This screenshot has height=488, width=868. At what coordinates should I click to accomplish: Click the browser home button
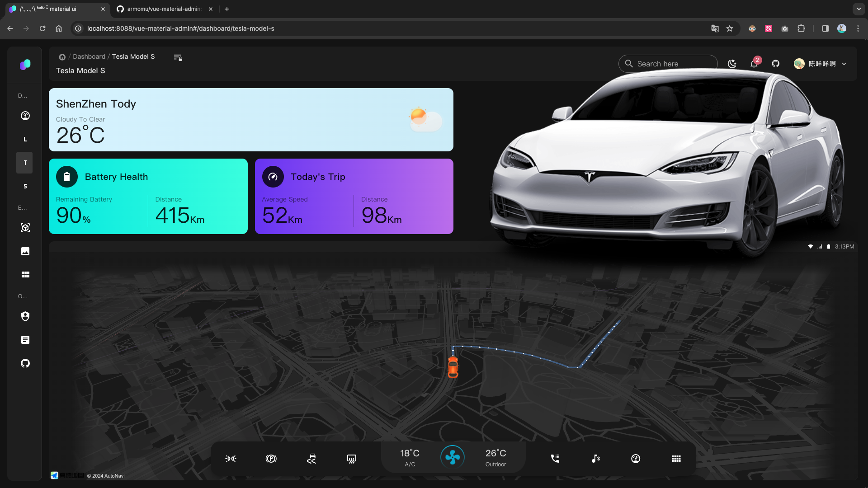pyautogui.click(x=59, y=28)
